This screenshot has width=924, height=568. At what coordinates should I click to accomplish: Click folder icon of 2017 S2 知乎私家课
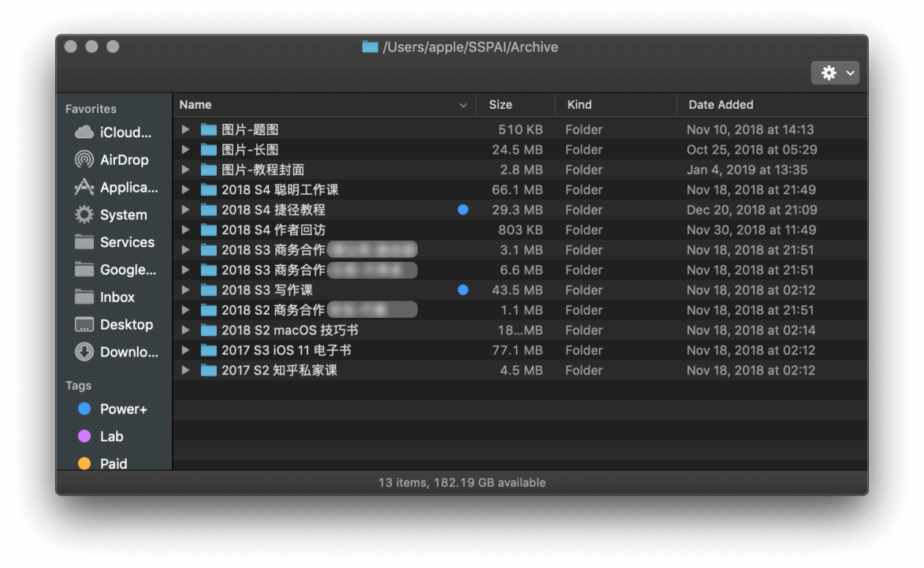[209, 370]
